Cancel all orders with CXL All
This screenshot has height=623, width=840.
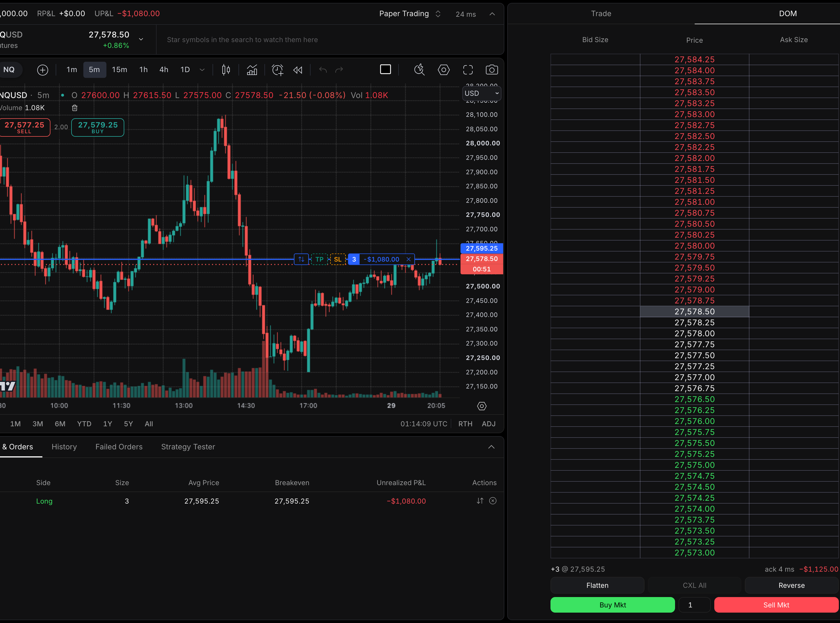tap(694, 585)
